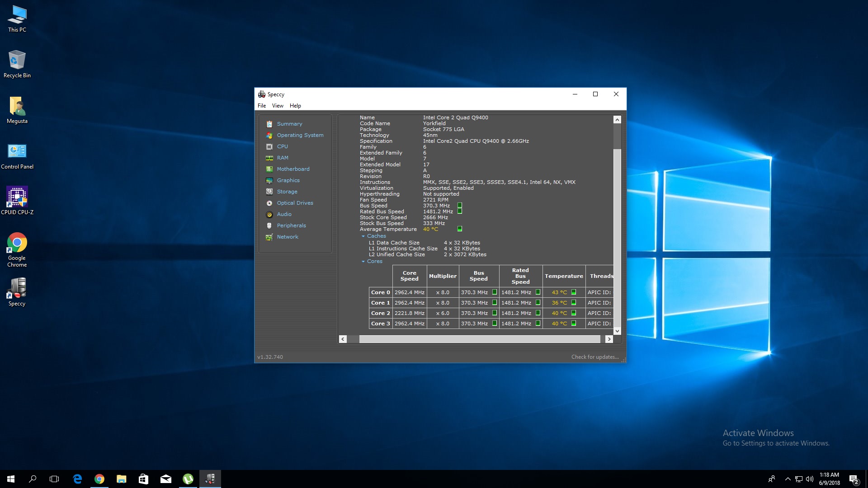
Task: Open the Motherboard section
Action: (x=293, y=169)
